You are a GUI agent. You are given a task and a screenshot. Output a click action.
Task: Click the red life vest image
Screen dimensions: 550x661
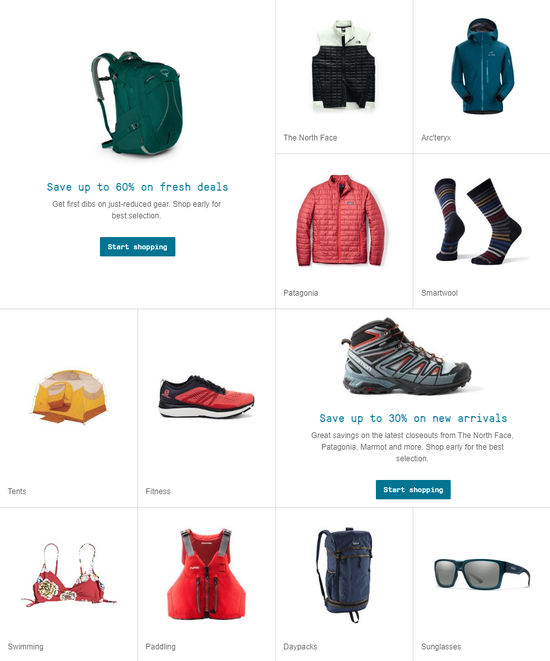206,573
